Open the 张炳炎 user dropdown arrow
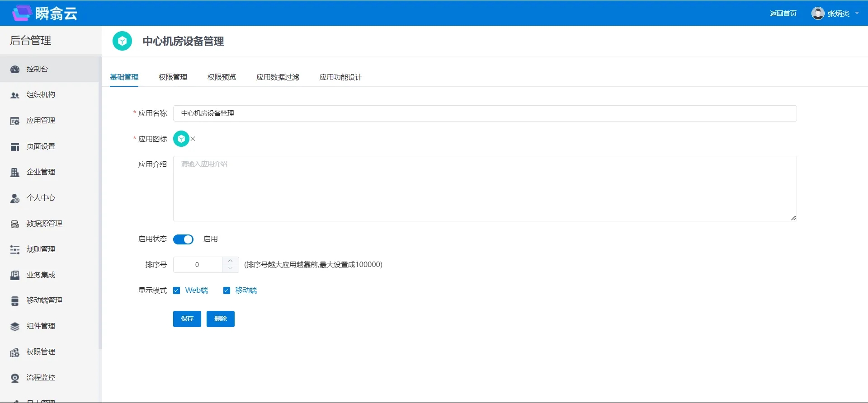The width and height of the screenshot is (868, 403). pyautogui.click(x=857, y=13)
